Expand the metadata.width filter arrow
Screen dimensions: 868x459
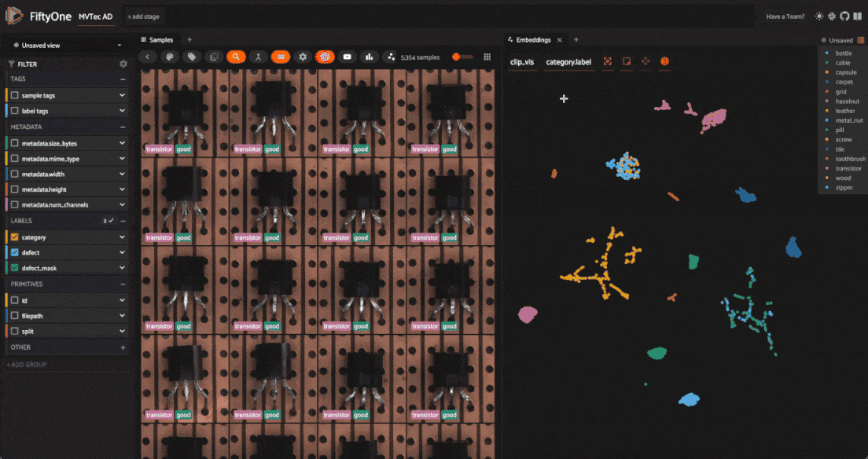[x=122, y=174]
